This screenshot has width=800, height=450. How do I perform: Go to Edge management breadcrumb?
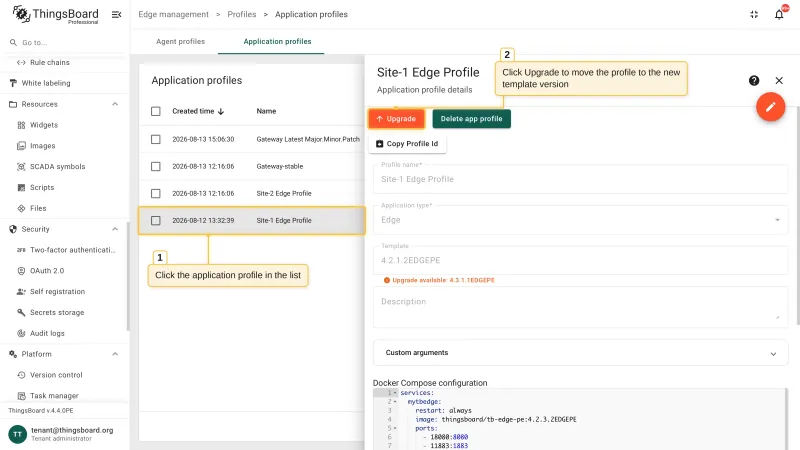click(173, 14)
